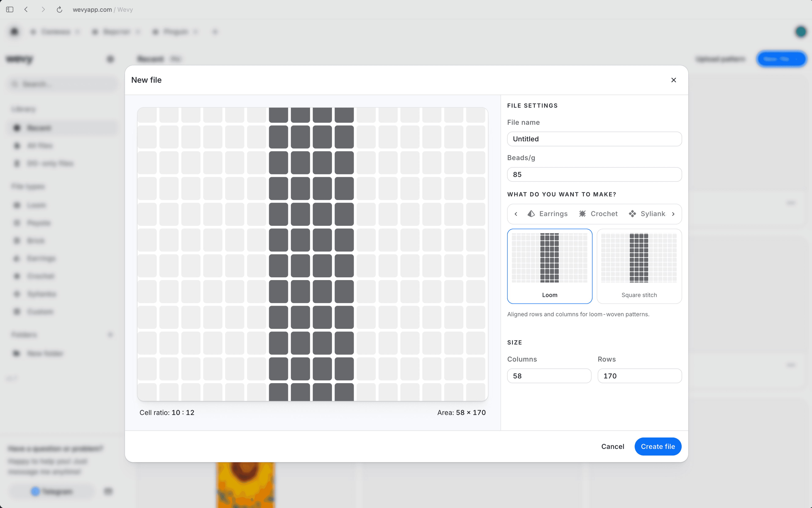
Task: Click the File name input field
Action: tap(594, 139)
